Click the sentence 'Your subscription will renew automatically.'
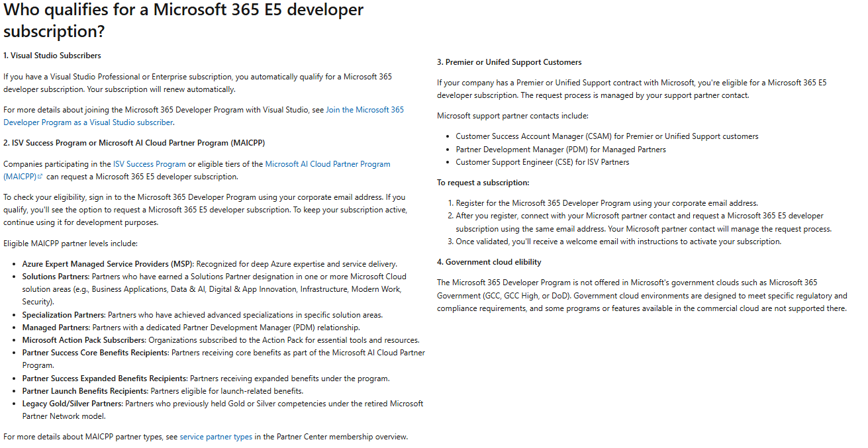 (x=160, y=89)
